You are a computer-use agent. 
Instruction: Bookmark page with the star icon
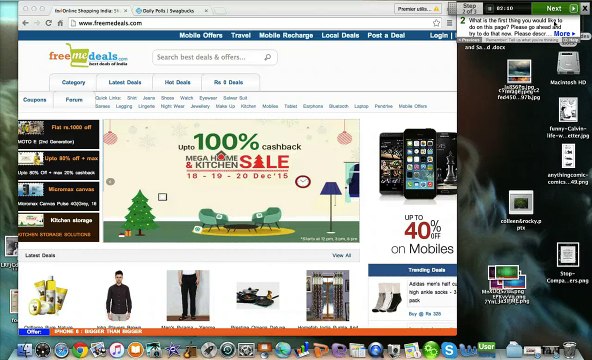[436, 23]
